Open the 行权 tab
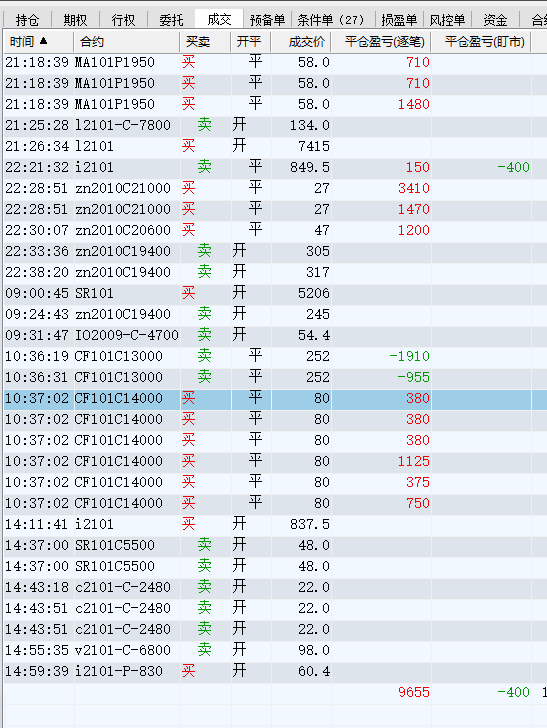Viewport: 547px width, 728px height. point(123,20)
